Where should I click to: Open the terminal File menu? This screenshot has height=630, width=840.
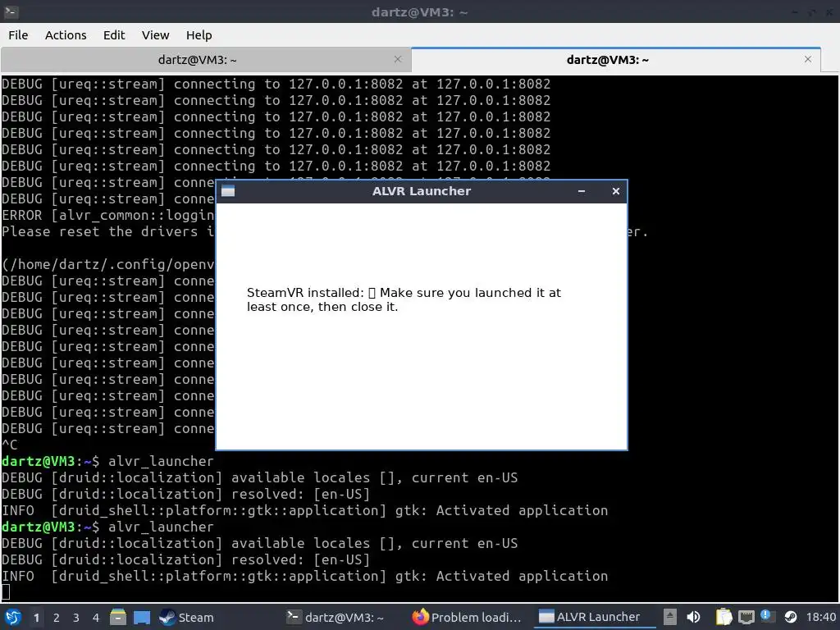coord(18,35)
